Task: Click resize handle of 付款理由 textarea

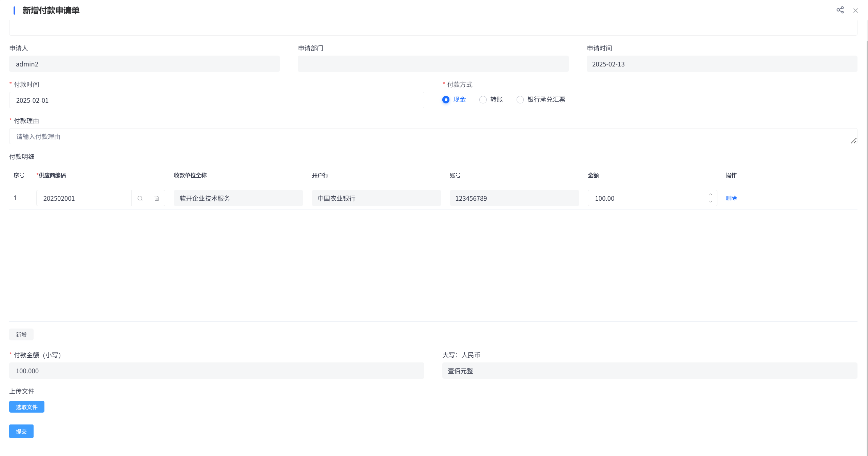Action: [854, 141]
